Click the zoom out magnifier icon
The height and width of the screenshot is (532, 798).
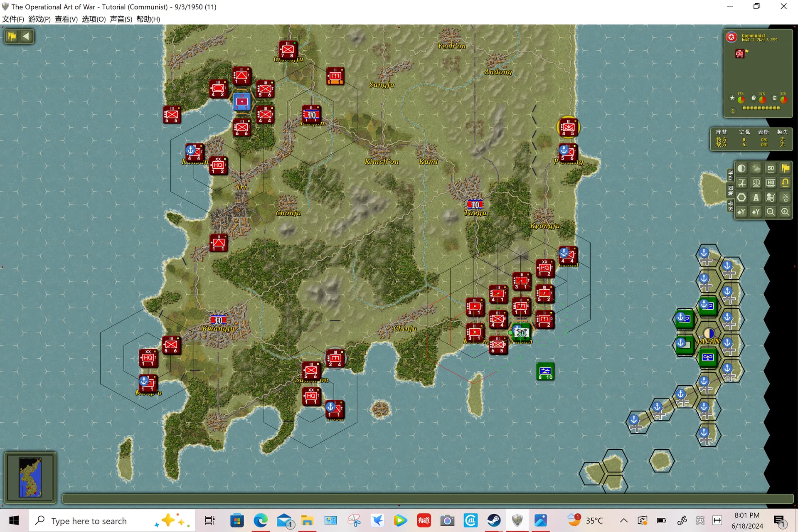click(x=771, y=212)
